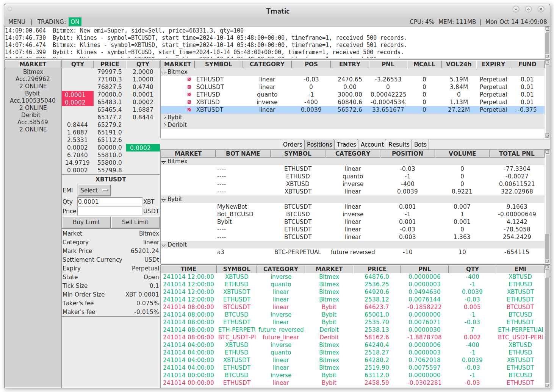The width and height of the screenshot is (554, 392).
Task: Click the Price input field
Action: point(110,211)
